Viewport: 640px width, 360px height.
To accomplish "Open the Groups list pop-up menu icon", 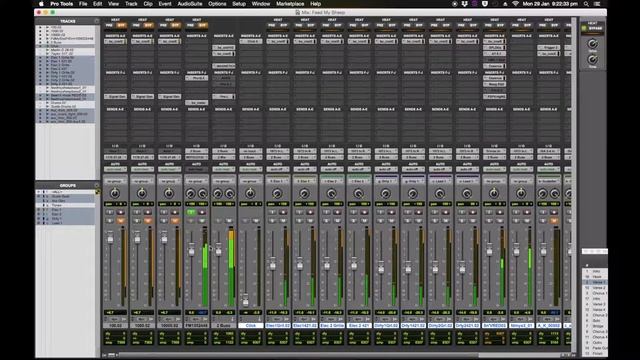I will click(x=97, y=185).
